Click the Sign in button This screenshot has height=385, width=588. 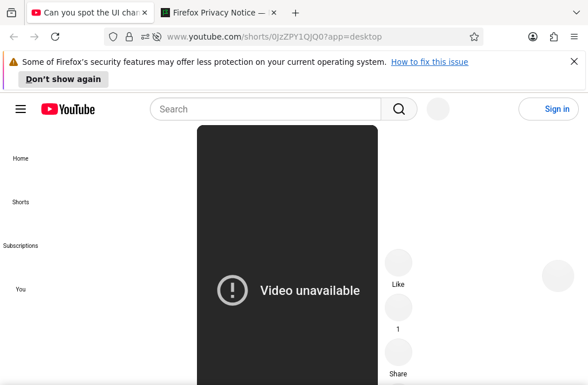click(x=548, y=109)
